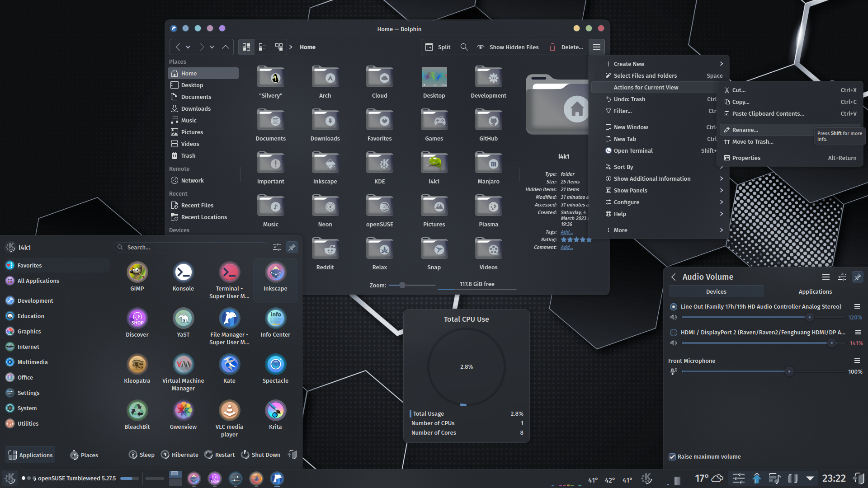Viewport: 868px width, 488px height.
Task: Open YaST from the launcher
Action: (183, 323)
